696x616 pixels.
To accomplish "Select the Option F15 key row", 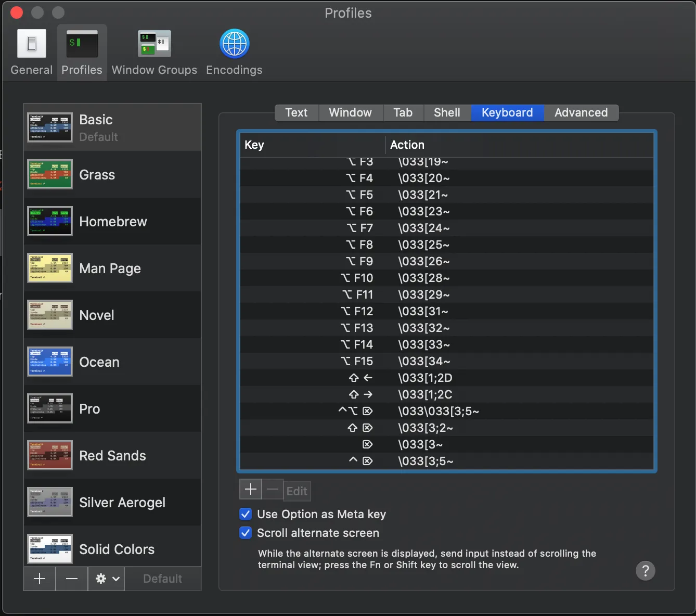I will pyautogui.click(x=447, y=361).
